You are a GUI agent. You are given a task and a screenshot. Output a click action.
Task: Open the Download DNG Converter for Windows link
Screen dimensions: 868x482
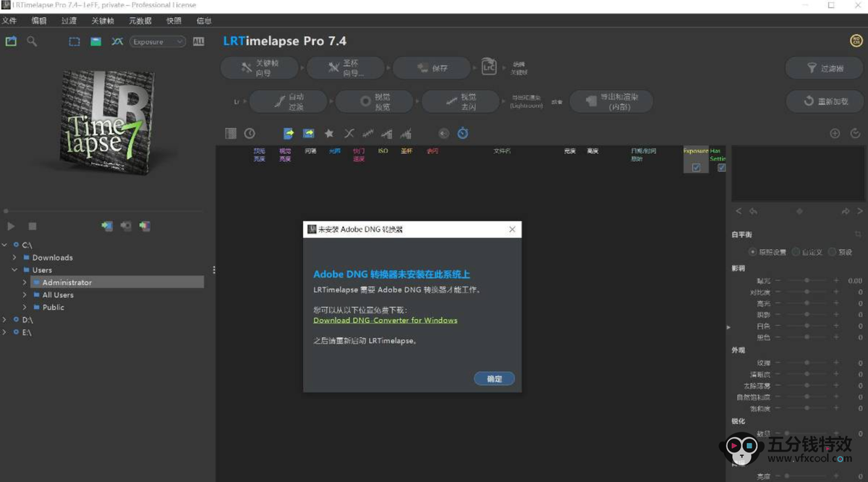tap(386, 320)
